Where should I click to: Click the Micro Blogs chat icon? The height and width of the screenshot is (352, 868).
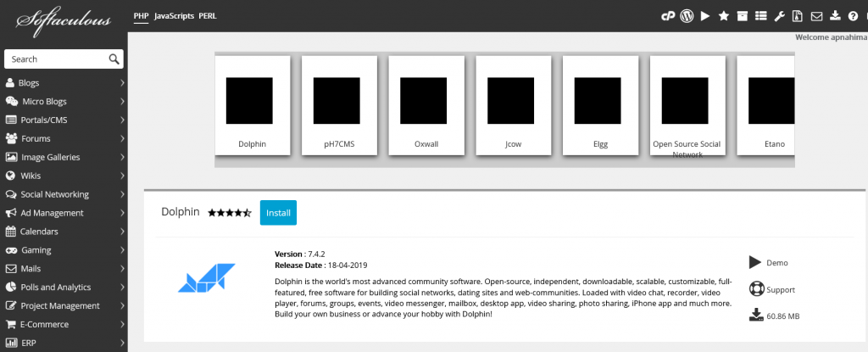pos(12,102)
